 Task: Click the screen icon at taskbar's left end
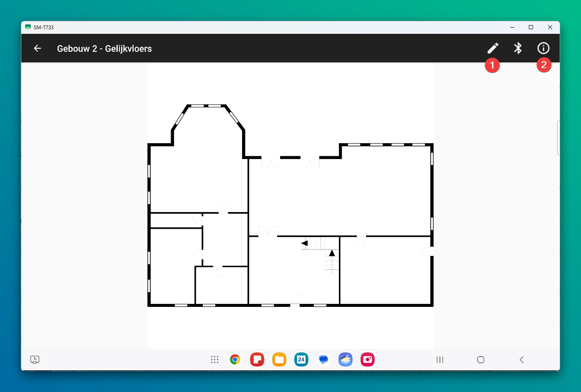coord(35,359)
